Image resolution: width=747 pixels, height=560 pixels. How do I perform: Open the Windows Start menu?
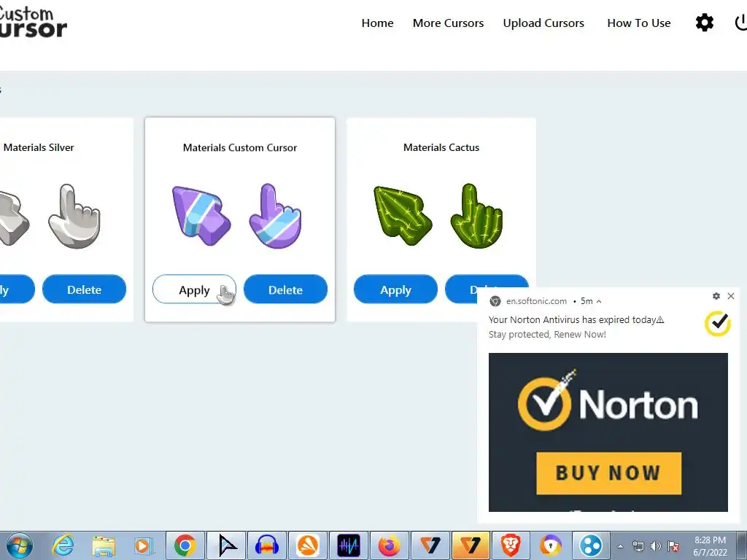[19, 545]
